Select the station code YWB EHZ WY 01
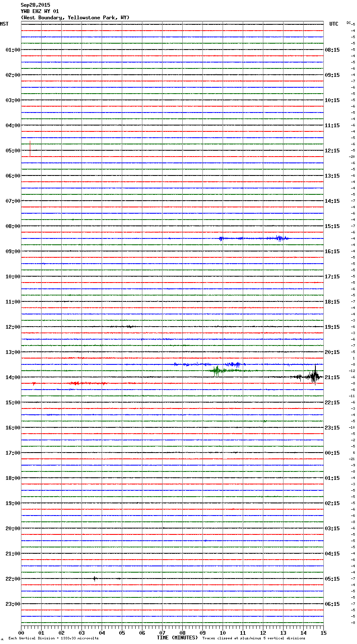Viewport: 357px width, 644px height. pos(40,11)
